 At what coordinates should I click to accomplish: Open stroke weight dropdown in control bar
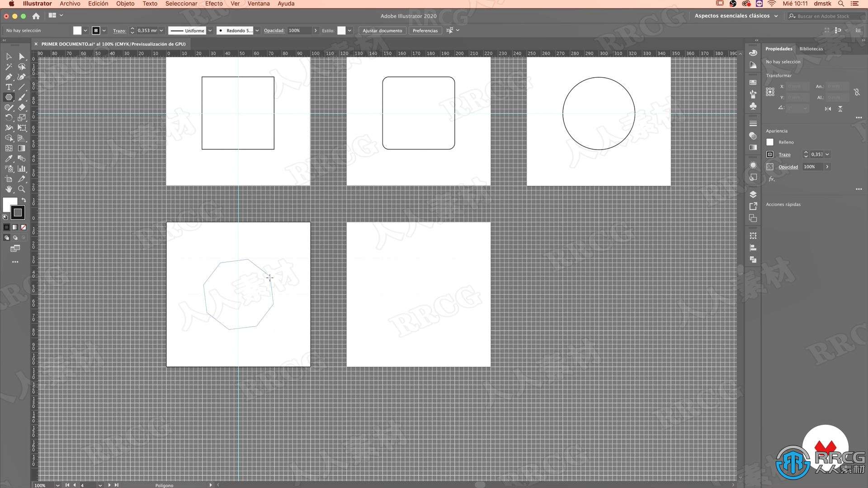click(x=161, y=31)
